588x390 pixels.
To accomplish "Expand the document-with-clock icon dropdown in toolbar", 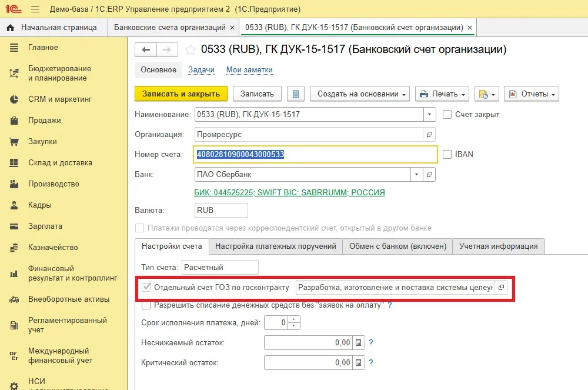I will coord(487,94).
